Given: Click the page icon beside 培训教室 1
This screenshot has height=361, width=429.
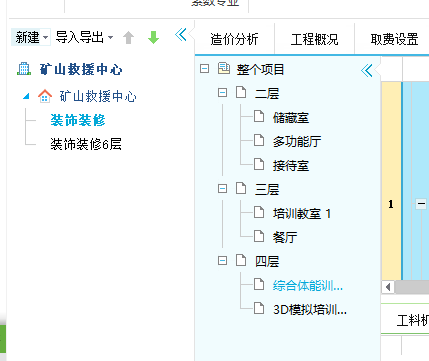Looking at the screenshot, I should [259, 212].
